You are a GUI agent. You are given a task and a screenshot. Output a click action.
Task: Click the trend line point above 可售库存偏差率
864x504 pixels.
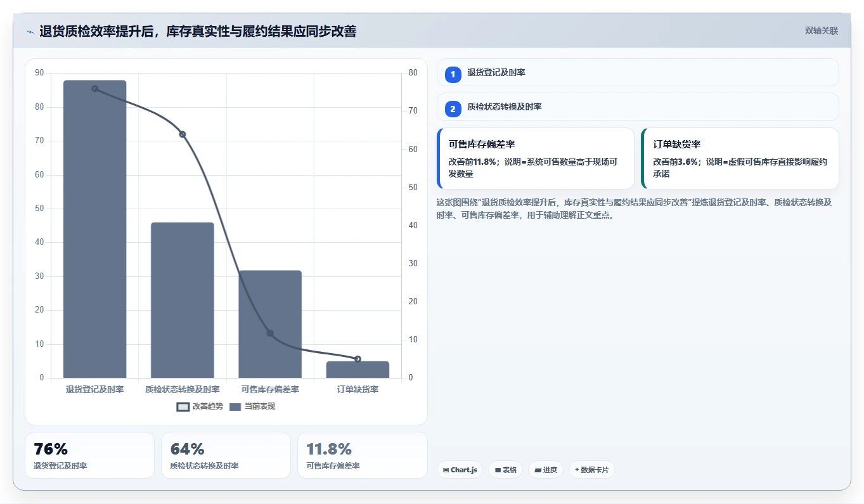point(270,333)
